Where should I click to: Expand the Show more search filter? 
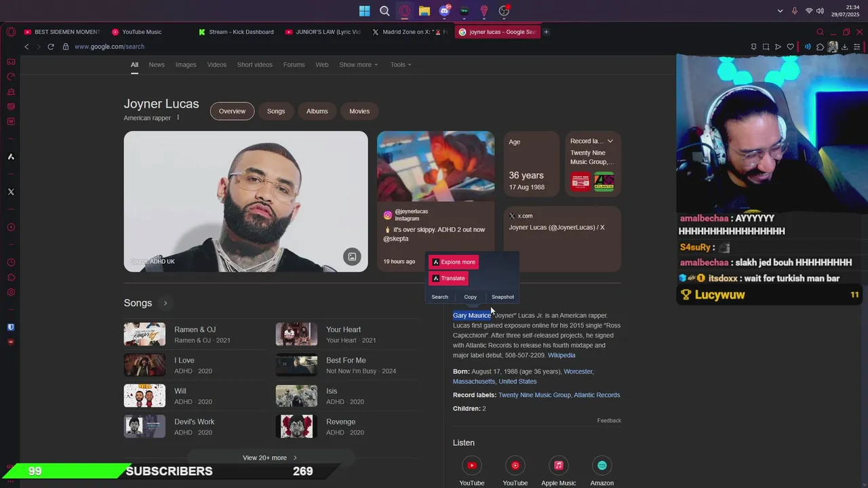pos(358,64)
